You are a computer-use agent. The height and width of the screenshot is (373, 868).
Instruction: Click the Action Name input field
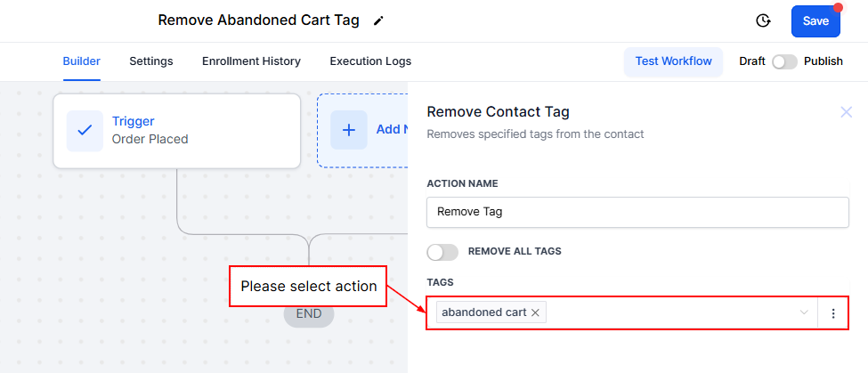pos(637,213)
